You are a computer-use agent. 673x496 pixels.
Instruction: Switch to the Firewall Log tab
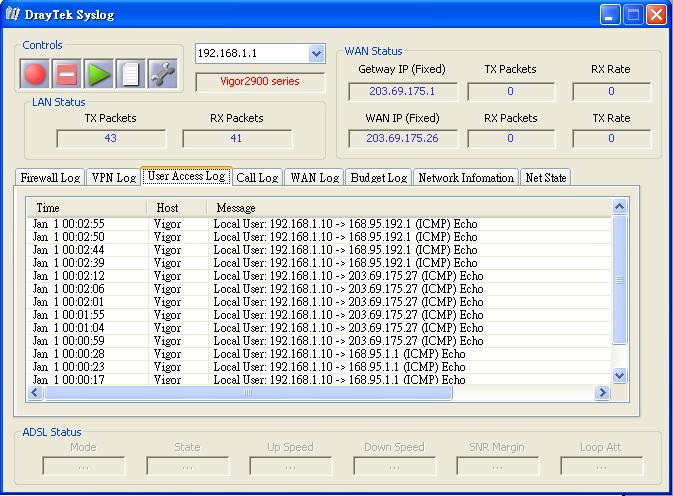coord(50,178)
